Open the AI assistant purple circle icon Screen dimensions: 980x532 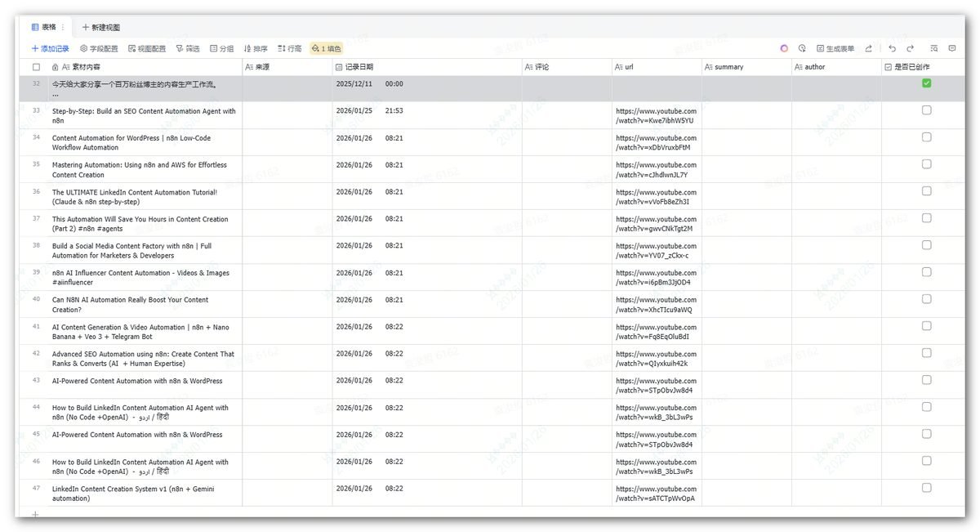coord(784,48)
